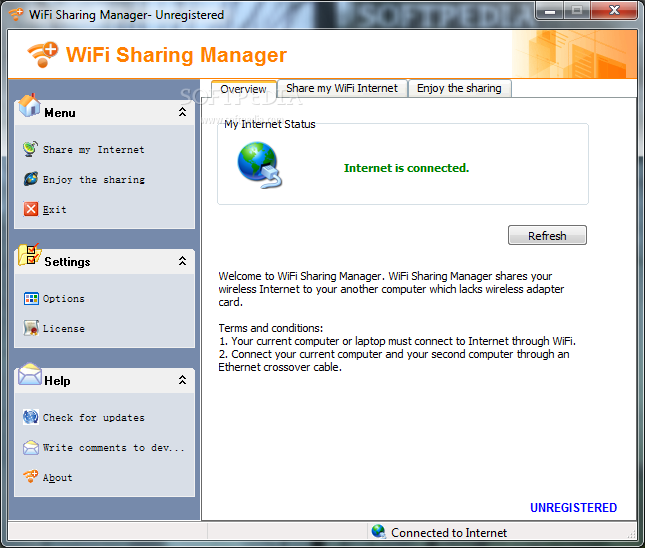Collapse the Menu panel
This screenshot has width=645, height=548.
(182, 112)
